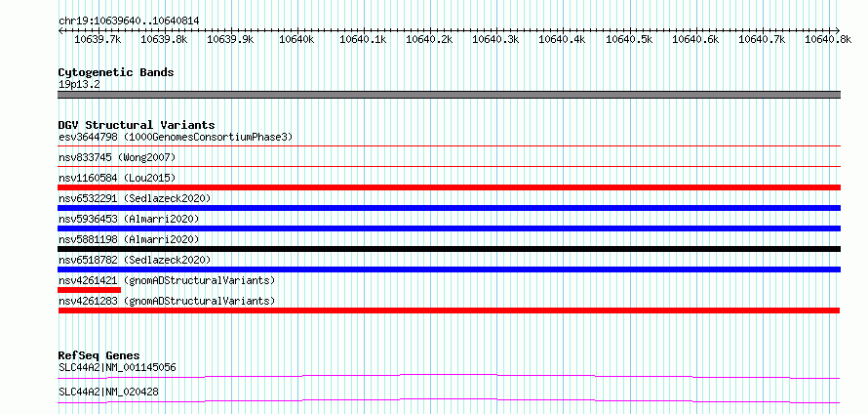Click the 19p13.2 band label

[x=79, y=85]
